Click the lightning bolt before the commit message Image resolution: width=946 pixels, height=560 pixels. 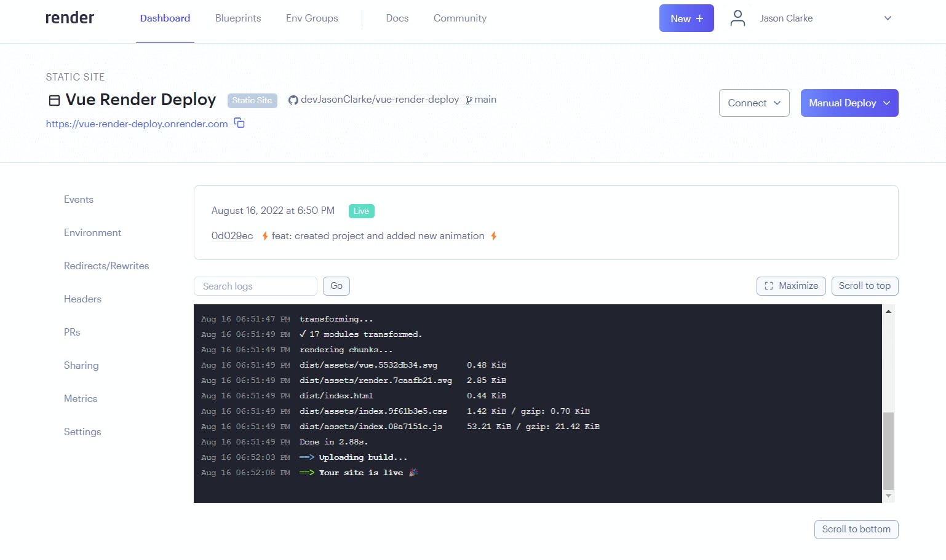pyautogui.click(x=265, y=236)
